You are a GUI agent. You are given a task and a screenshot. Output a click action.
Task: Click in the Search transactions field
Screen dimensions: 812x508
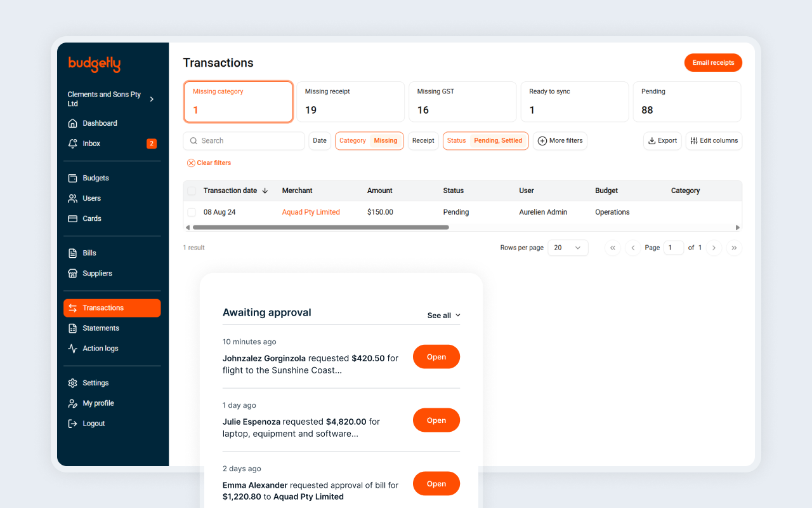point(244,140)
